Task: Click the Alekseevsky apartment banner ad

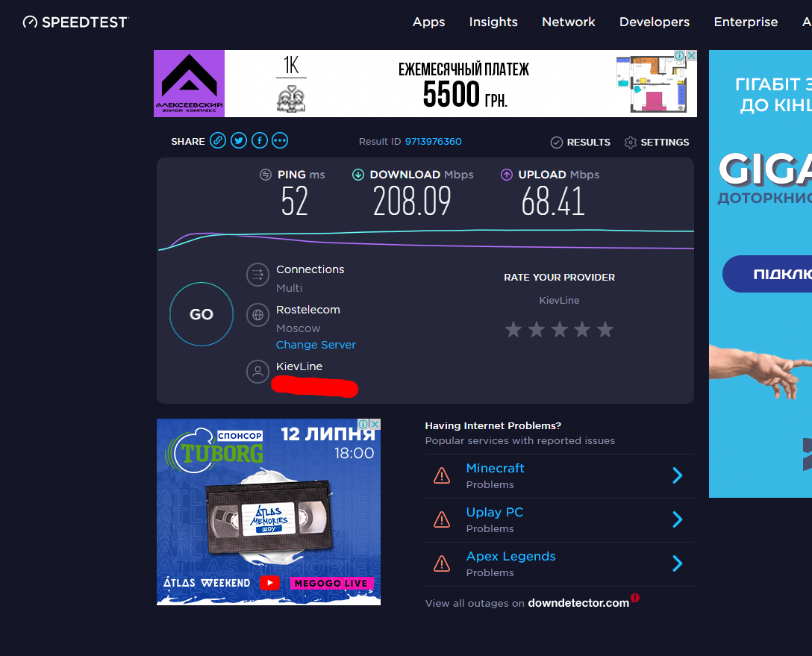Action: [425, 84]
